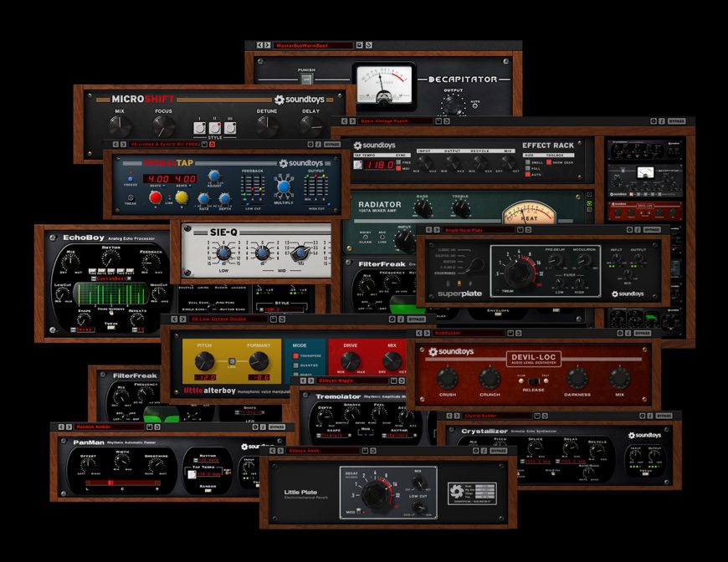Tap the Effect Rack tap tempo pad

point(358,164)
